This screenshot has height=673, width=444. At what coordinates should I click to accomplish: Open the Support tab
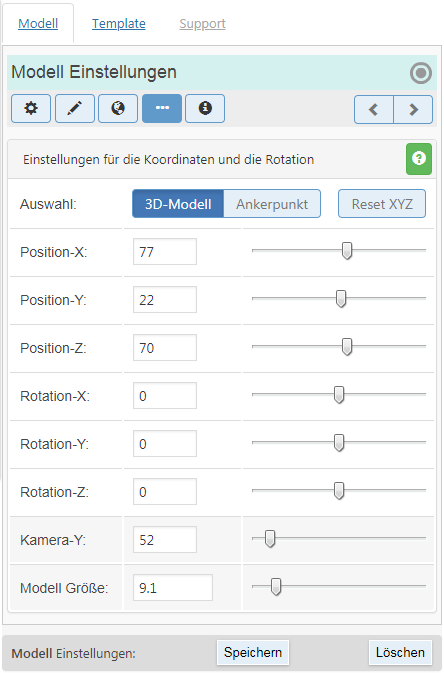[202, 24]
